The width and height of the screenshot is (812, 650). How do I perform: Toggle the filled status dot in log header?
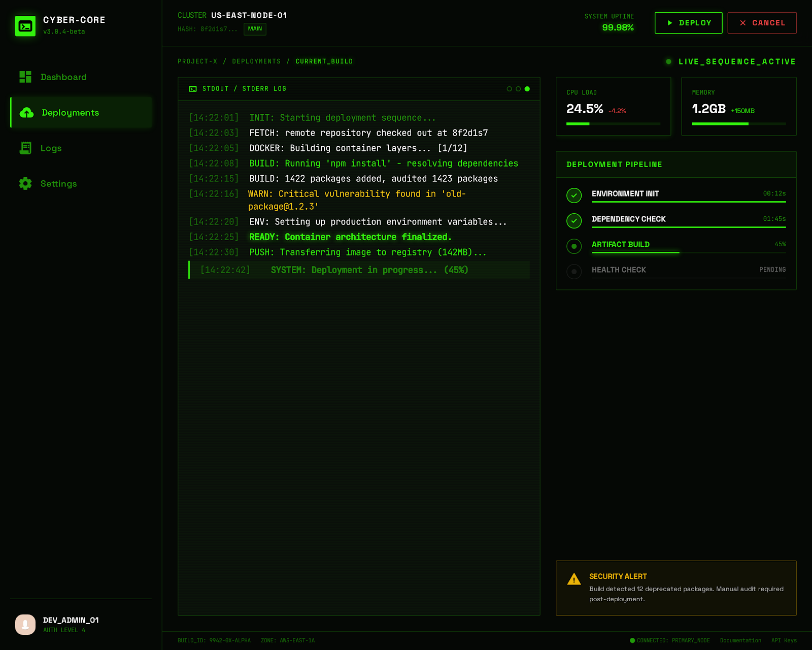[x=528, y=88]
